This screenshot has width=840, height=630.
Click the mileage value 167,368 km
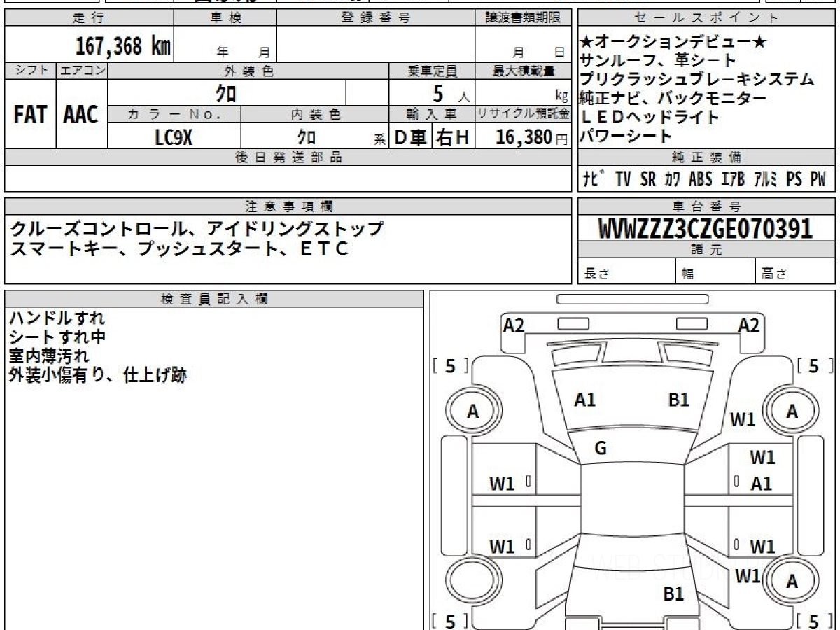(123, 46)
